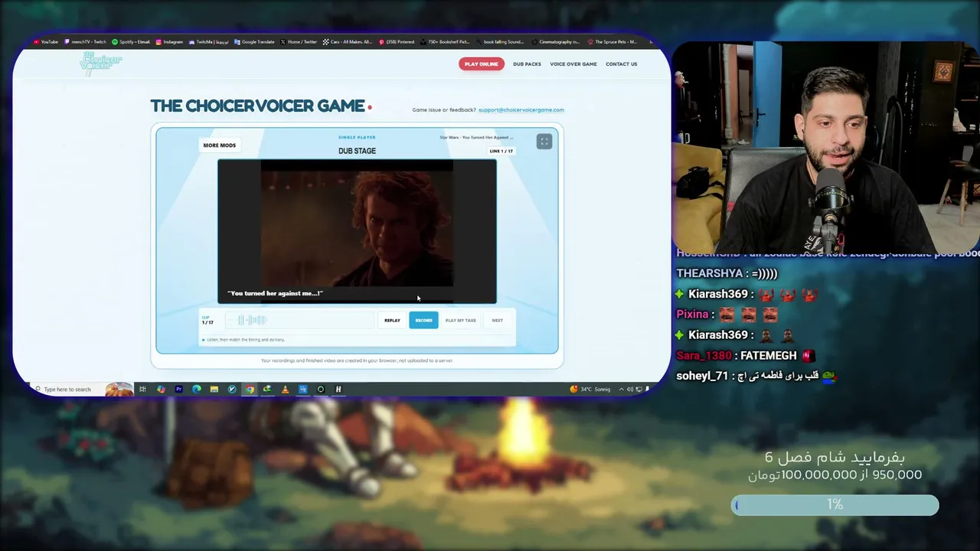This screenshot has height=551, width=980.
Task: Open Adobe Premiere Pro from taskbar
Action: (178, 389)
